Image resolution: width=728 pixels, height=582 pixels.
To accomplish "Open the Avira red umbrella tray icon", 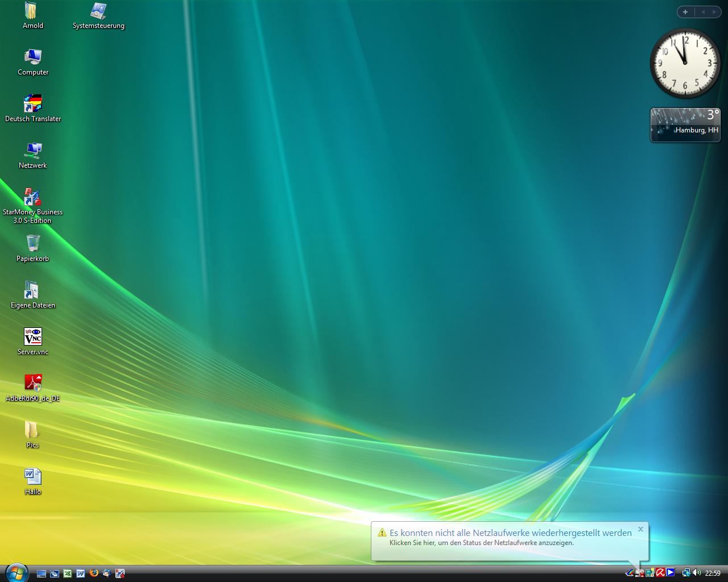I will (x=660, y=572).
